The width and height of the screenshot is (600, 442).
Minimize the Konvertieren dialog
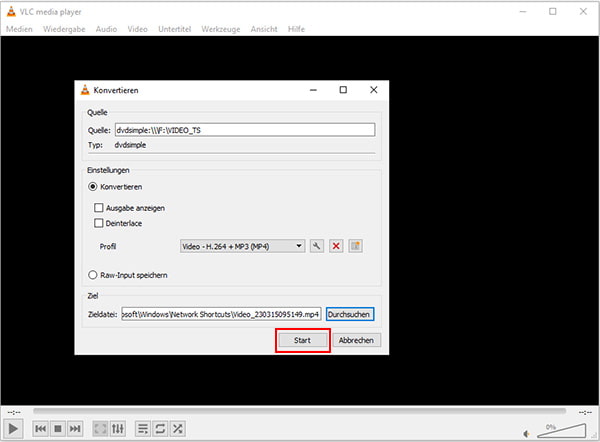pyautogui.click(x=313, y=90)
